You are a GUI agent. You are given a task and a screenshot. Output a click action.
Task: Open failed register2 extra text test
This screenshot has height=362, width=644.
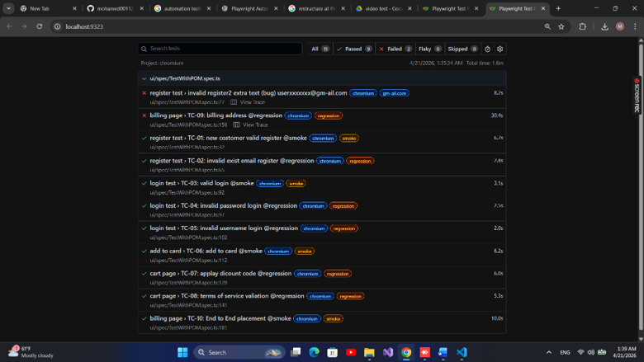[248, 93]
